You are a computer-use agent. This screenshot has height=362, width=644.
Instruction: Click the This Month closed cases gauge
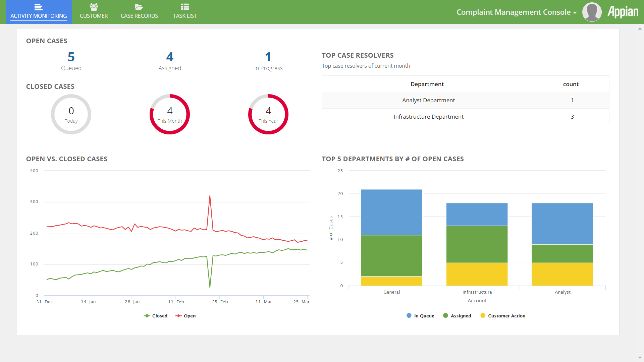(x=170, y=114)
